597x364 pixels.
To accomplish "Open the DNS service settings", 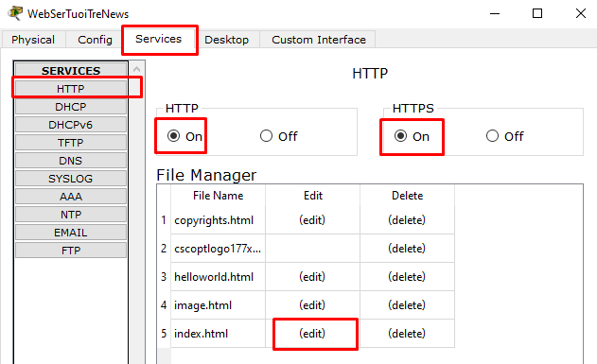I will pyautogui.click(x=71, y=161).
